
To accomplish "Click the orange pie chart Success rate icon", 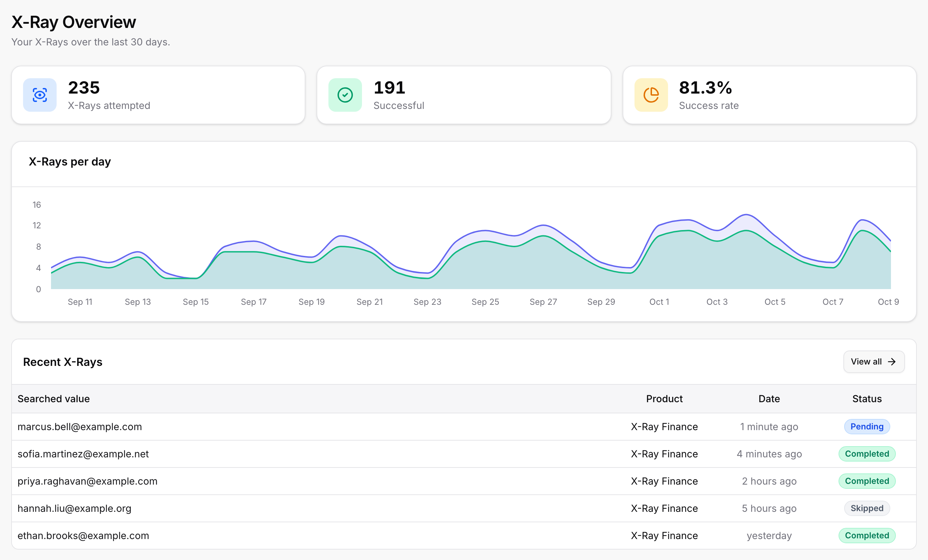I will (x=651, y=95).
